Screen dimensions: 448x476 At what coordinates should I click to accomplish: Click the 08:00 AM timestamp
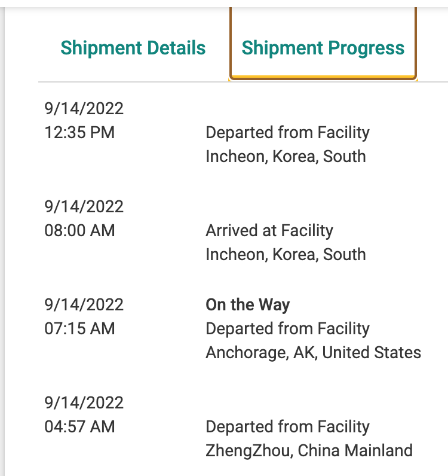(x=80, y=230)
